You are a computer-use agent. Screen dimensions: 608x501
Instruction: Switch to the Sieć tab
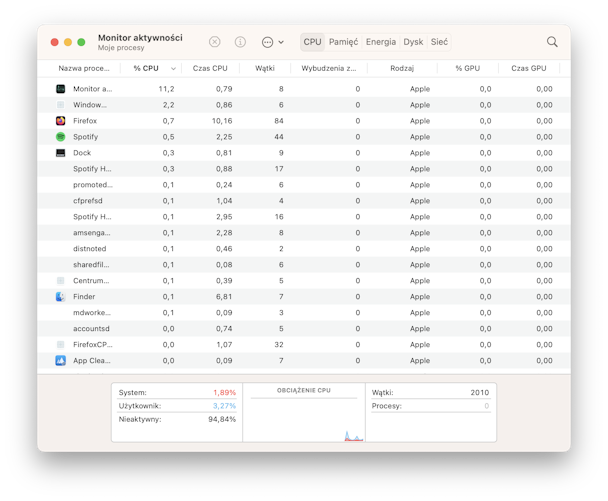click(439, 42)
